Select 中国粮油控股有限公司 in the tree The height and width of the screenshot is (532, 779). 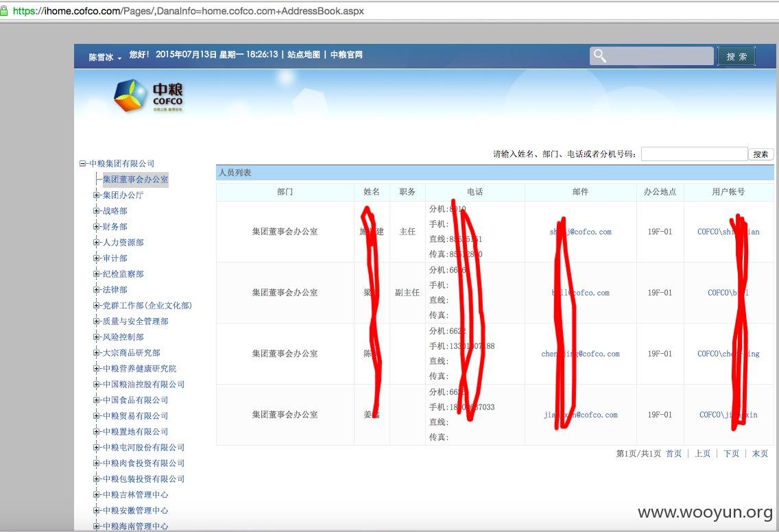coord(143,385)
